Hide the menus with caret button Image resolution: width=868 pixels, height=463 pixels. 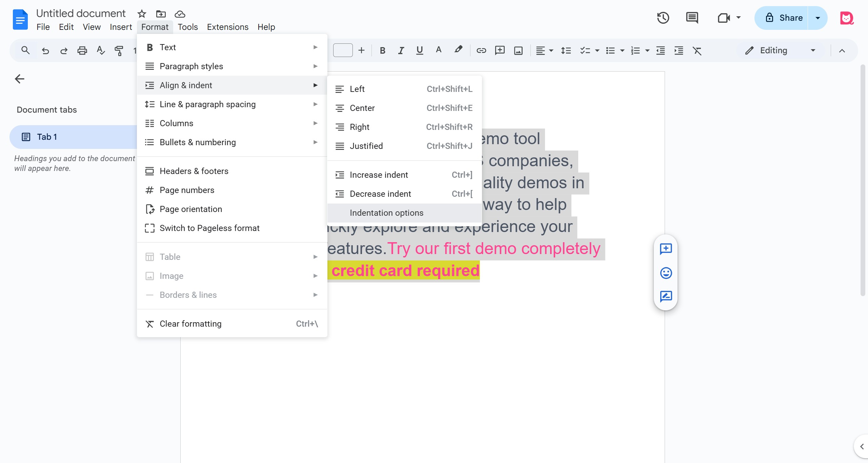click(842, 51)
